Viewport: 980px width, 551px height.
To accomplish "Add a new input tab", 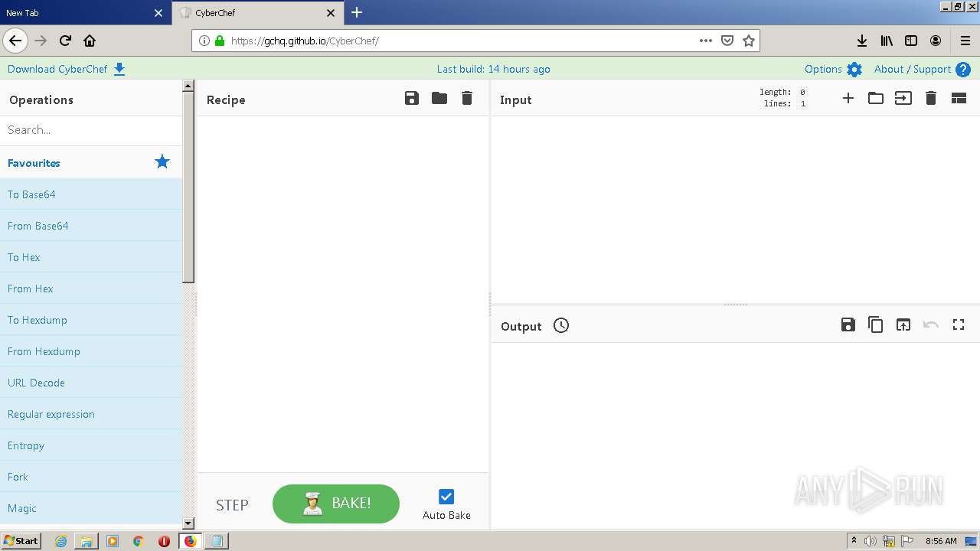I will tap(848, 98).
